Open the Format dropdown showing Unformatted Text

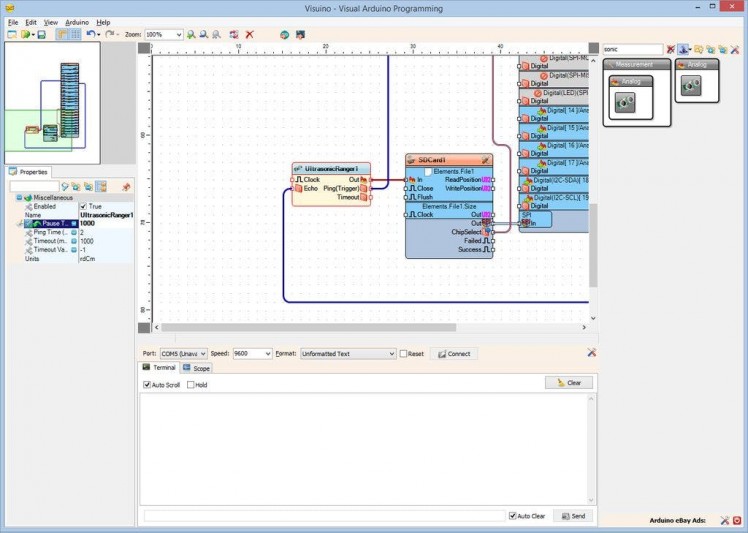(x=391, y=353)
